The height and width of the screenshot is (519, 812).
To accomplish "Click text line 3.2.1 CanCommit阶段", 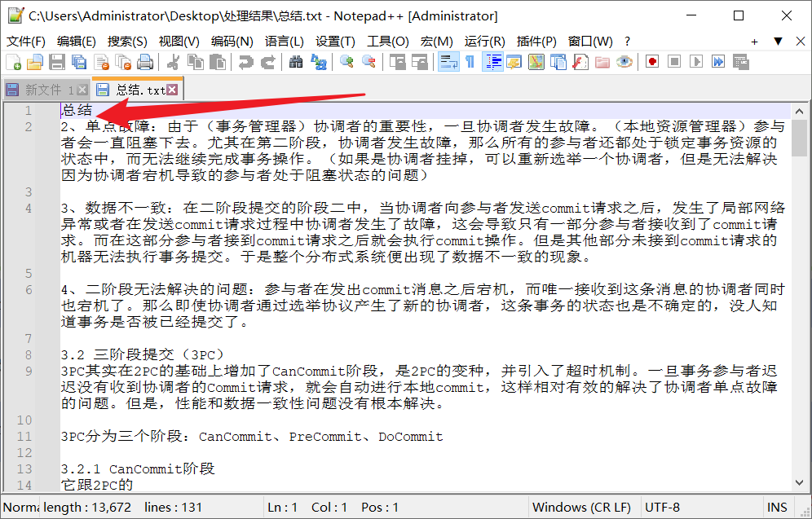I will (138, 468).
